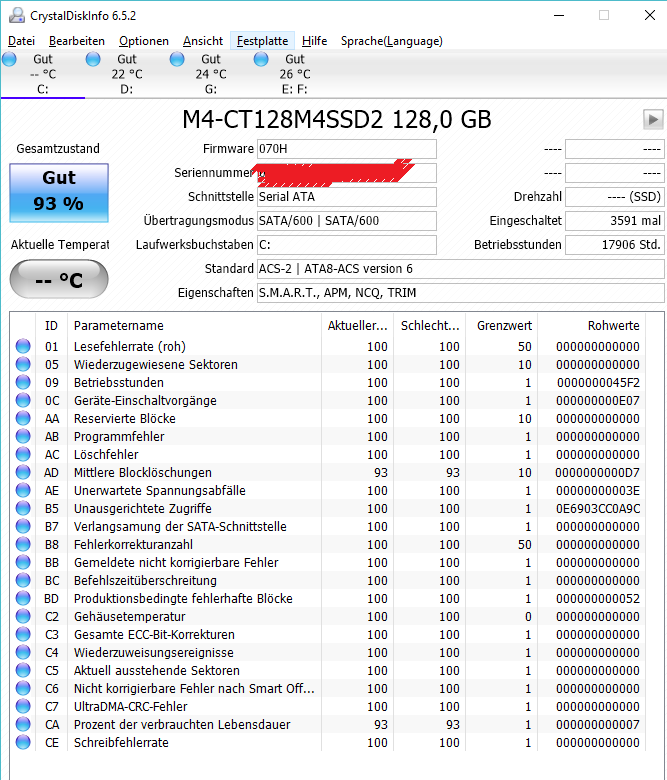The width and height of the screenshot is (667, 780).
Task: Click status orb for Befehlszeitüberschreitung
Action: point(23,580)
